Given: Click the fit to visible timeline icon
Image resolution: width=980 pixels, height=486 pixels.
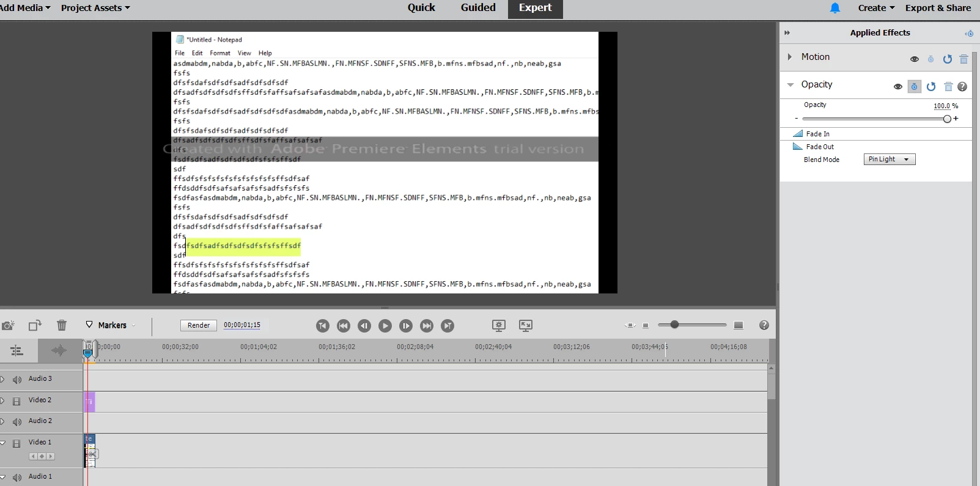Looking at the screenshot, I should click(x=630, y=325).
